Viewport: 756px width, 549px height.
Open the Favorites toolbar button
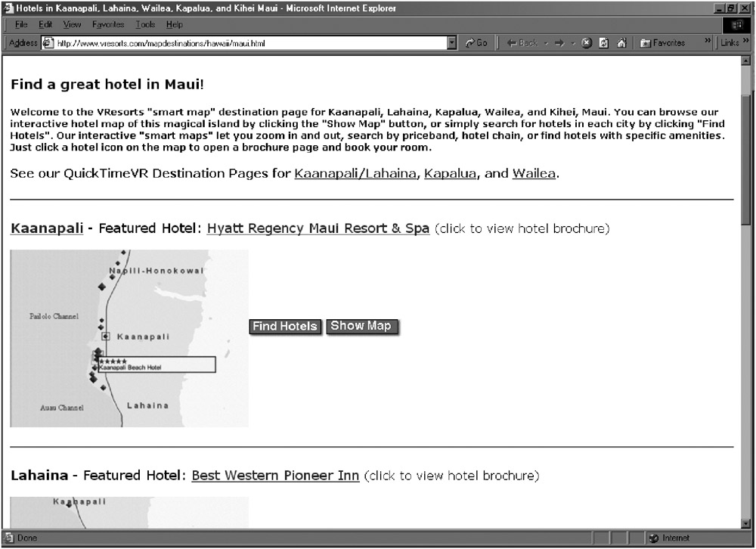[x=662, y=43]
